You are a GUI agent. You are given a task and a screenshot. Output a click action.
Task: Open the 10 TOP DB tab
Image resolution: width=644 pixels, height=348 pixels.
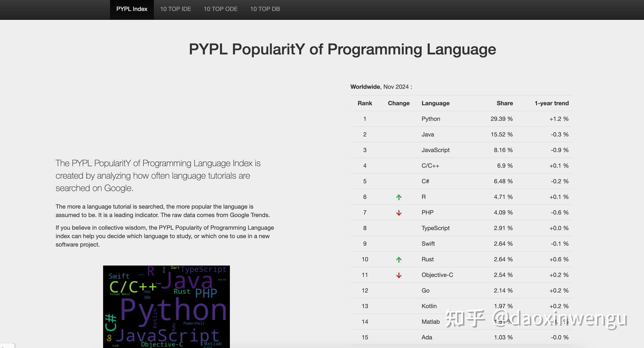point(265,9)
